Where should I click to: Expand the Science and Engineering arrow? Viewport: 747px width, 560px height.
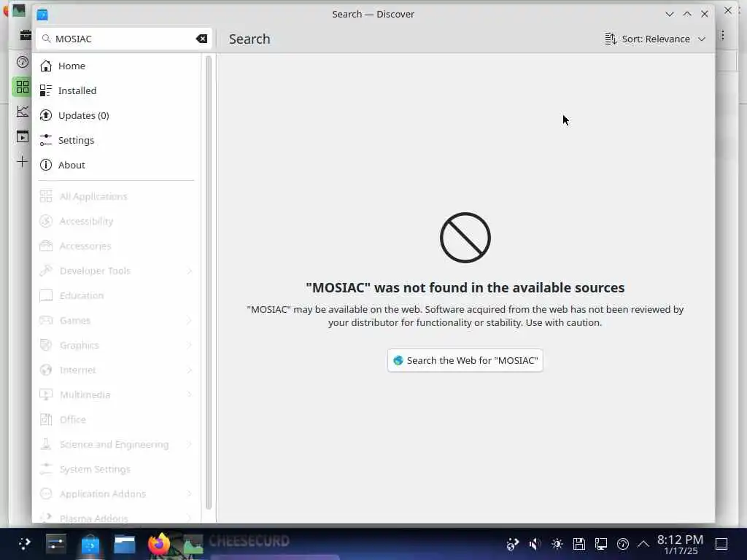pyautogui.click(x=190, y=444)
